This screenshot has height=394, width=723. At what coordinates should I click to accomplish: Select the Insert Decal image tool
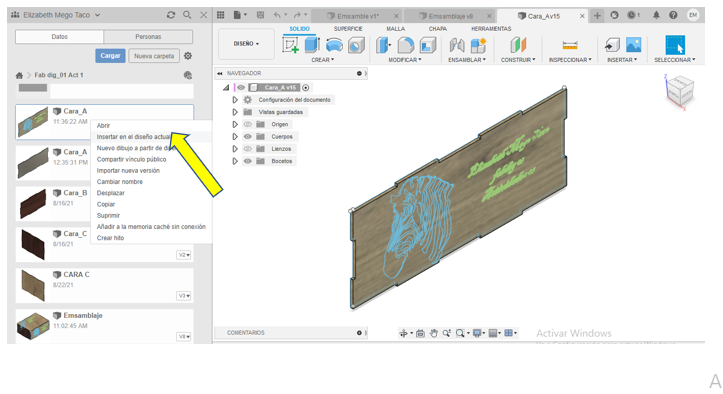634,45
